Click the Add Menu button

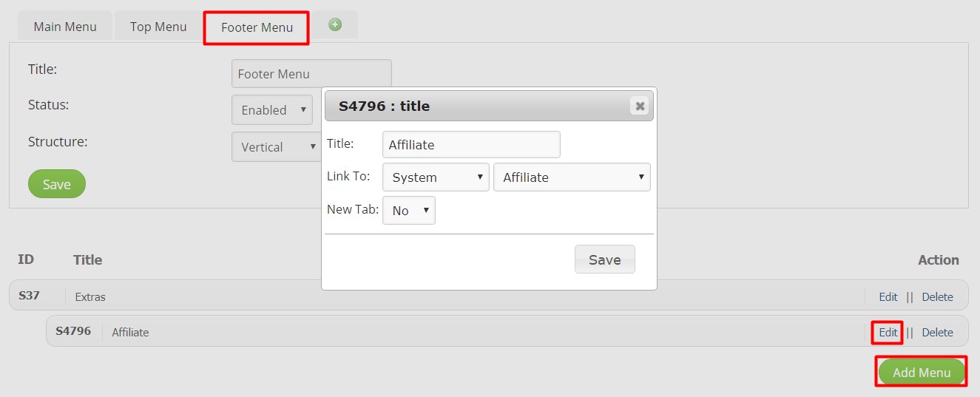click(922, 372)
